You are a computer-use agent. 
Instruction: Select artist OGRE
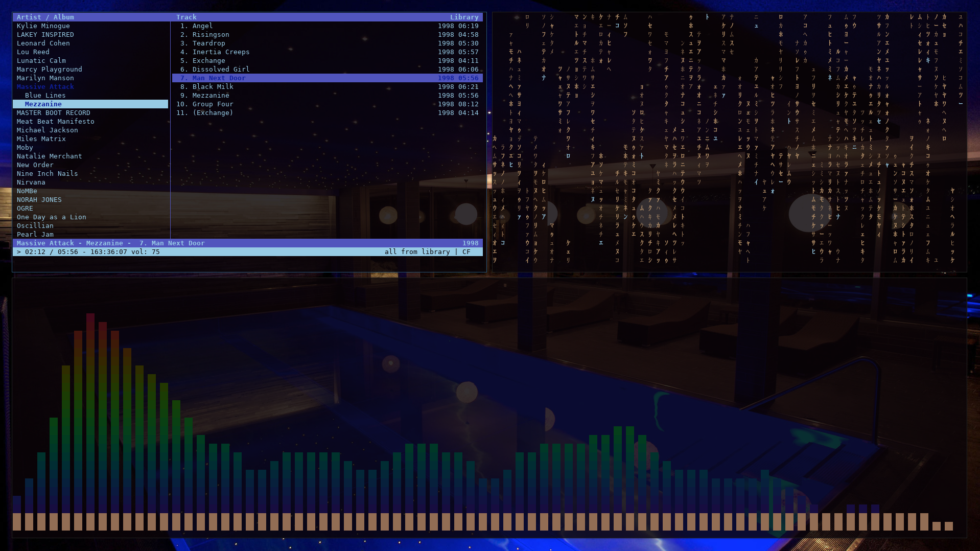click(25, 209)
